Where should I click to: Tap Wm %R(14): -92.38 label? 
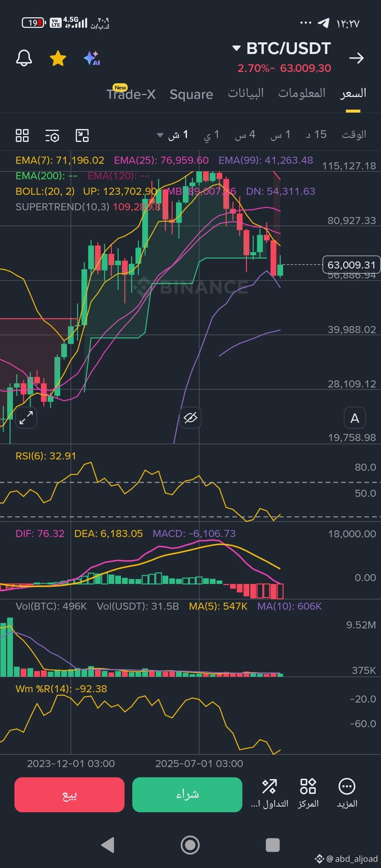point(61,689)
